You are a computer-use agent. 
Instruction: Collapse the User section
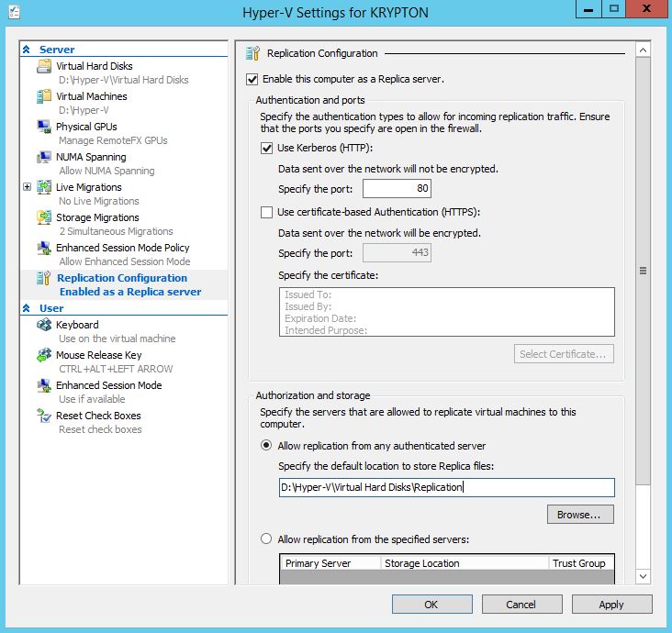26,308
